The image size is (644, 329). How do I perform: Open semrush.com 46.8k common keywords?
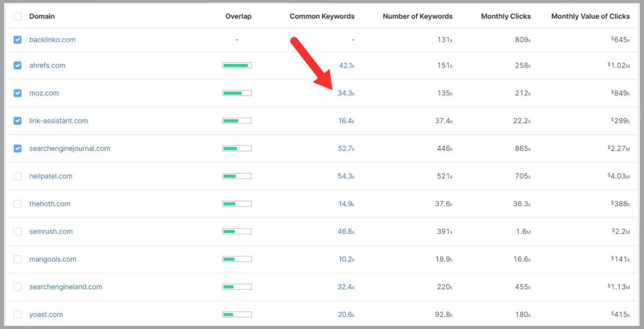coord(346,232)
